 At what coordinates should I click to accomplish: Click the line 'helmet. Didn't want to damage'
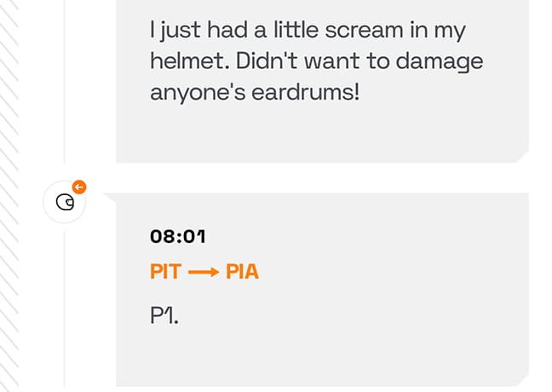[x=316, y=61]
